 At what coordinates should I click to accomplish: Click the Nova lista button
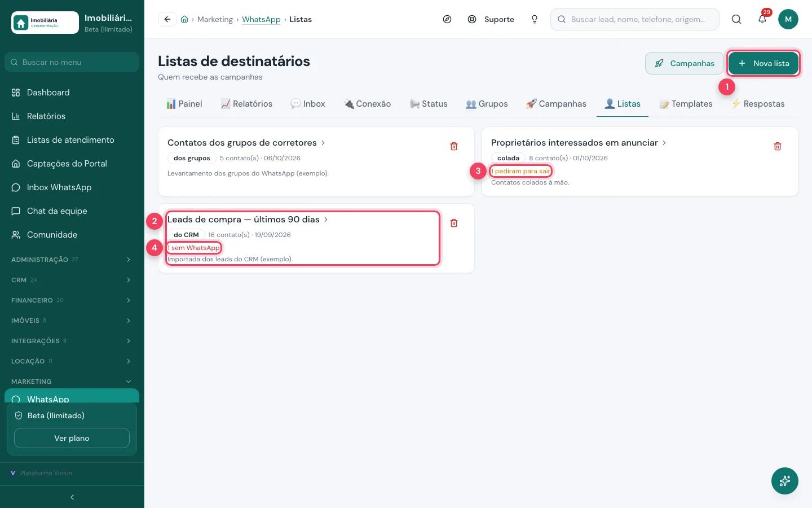click(x=764, y=63)
